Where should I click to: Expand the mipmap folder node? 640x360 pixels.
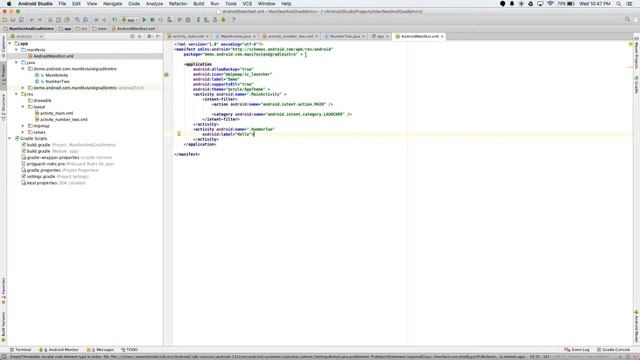pos(23,126)
